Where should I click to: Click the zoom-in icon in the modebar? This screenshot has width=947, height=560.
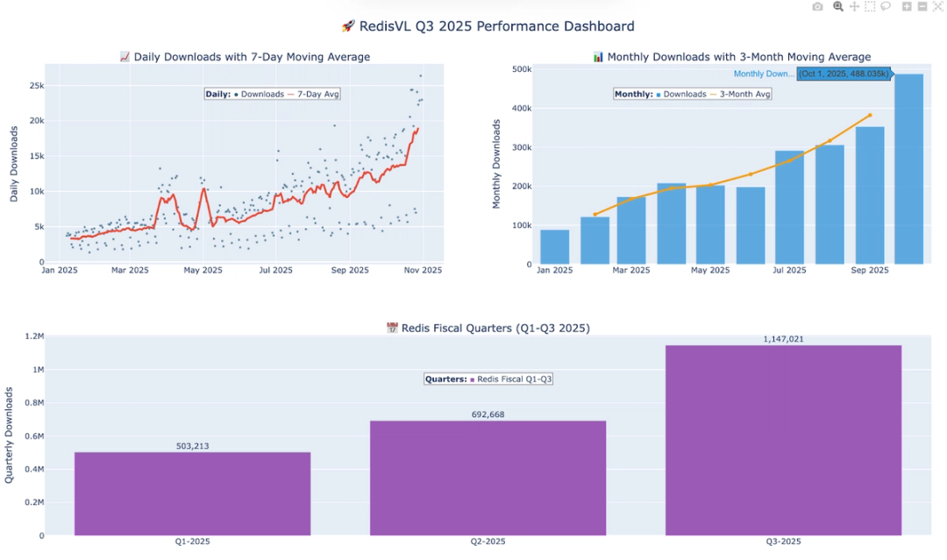point(906,7)
